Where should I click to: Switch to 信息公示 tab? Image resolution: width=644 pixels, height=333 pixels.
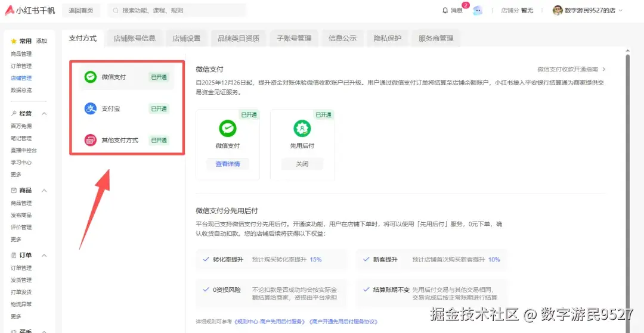pyautogui.click(x=342, y=39)
